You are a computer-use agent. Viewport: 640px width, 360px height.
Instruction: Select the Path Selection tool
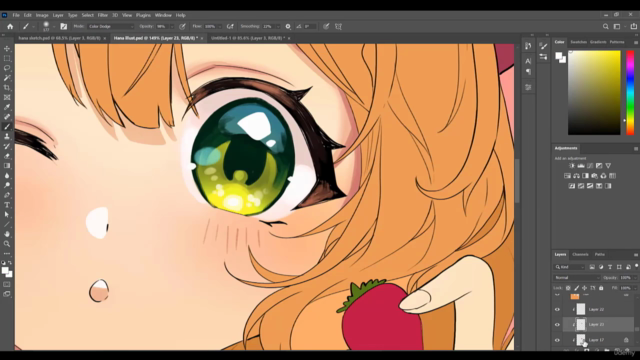7,215
